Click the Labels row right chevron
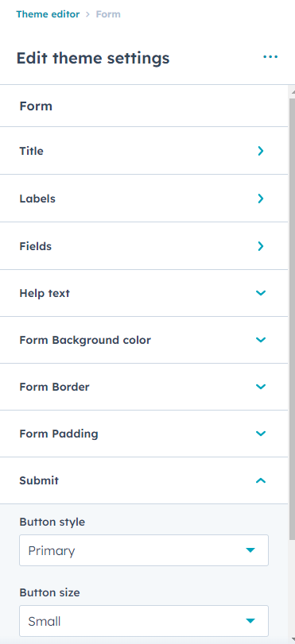Image resolution: width=295 pixels, height=644 pixels. click(261, 199)
